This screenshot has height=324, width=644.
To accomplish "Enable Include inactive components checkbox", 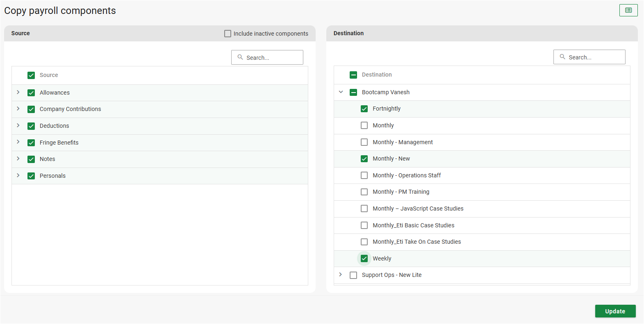I will click(228, 34).
